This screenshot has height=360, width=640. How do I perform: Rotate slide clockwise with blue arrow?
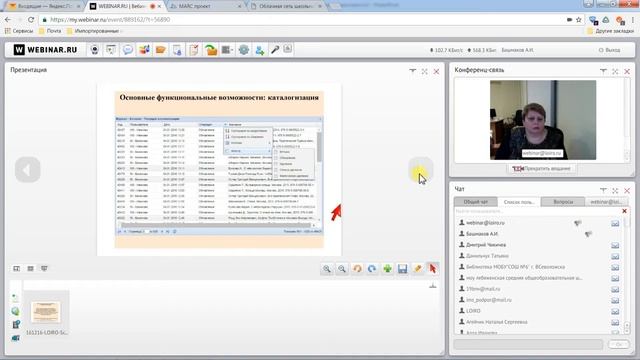372,269
